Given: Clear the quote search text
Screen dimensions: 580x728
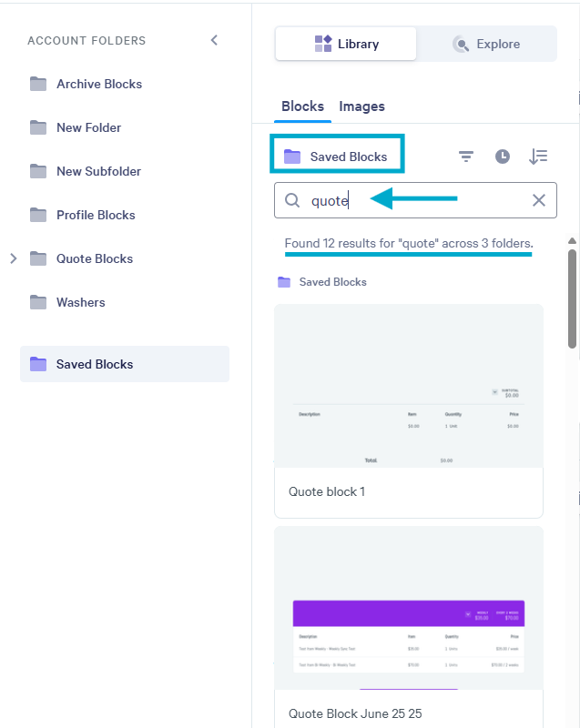Looking at the screenshot, I should 539,200.
